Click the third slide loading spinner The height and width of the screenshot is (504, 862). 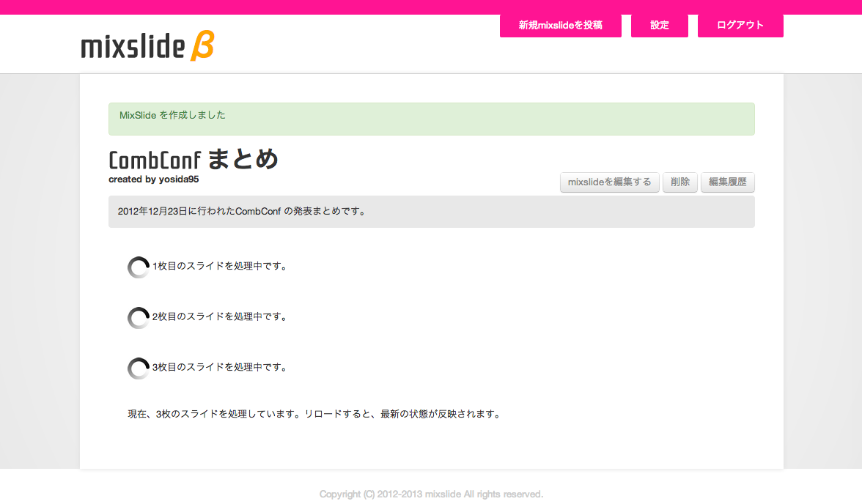(139, 368)
